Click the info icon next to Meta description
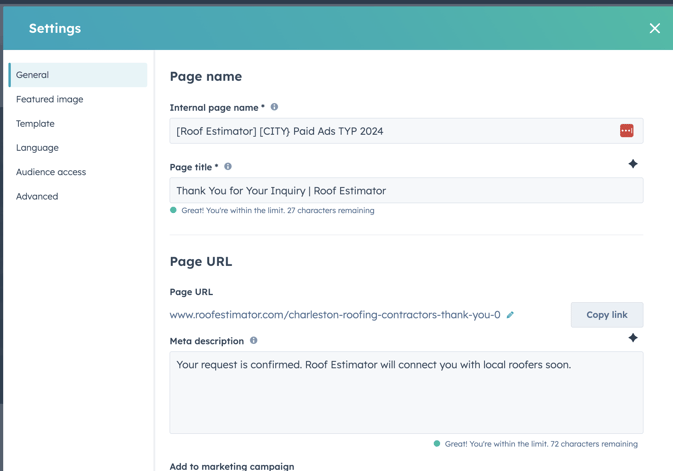This screenshot has width=673, height=471. tap(254, 341)
